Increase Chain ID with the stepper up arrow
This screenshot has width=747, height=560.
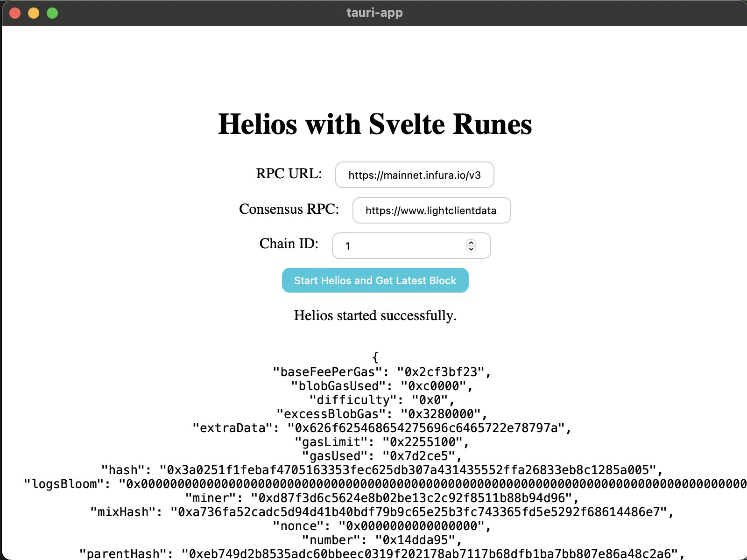tap(471, 242)
